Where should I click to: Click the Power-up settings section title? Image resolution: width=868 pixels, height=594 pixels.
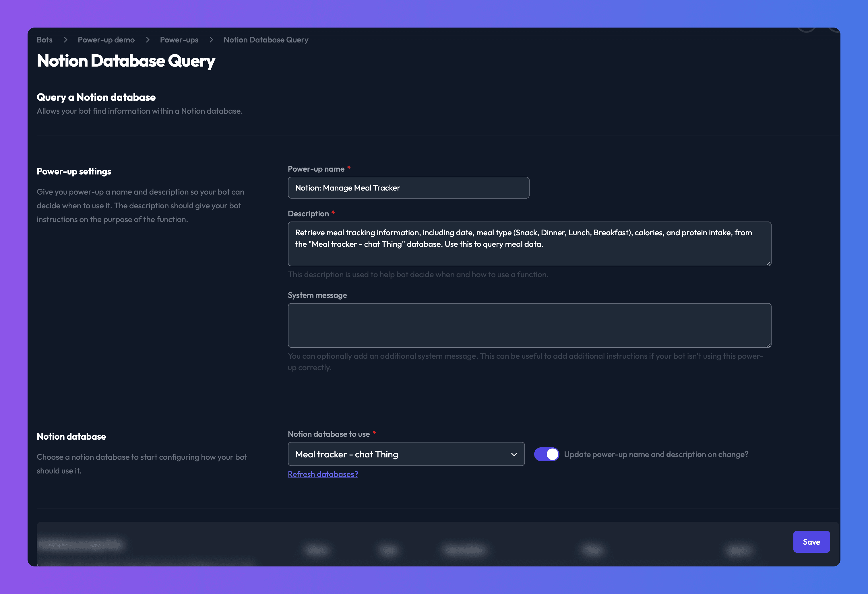click(74, 171)
